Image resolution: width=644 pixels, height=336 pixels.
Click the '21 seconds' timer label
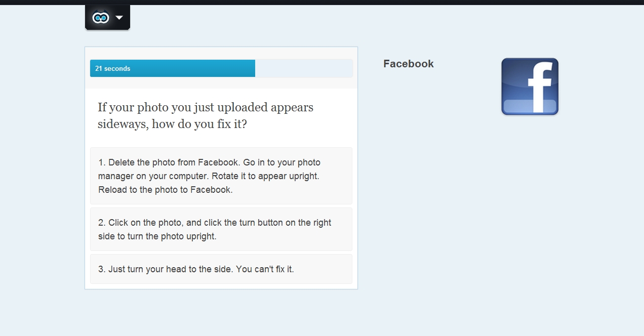112,69
